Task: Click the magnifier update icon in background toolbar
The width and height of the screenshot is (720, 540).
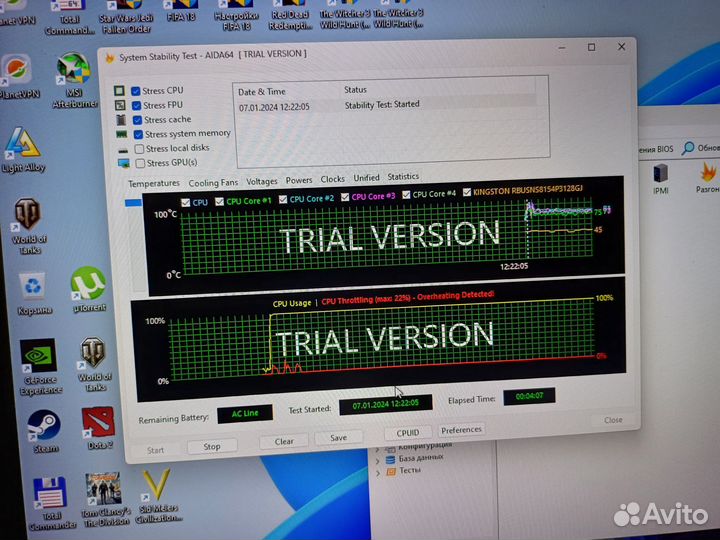Action: pos(688,148)
